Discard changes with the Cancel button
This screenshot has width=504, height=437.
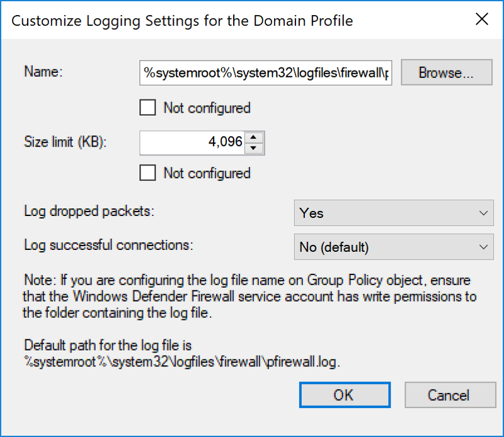tap(450, 395)
